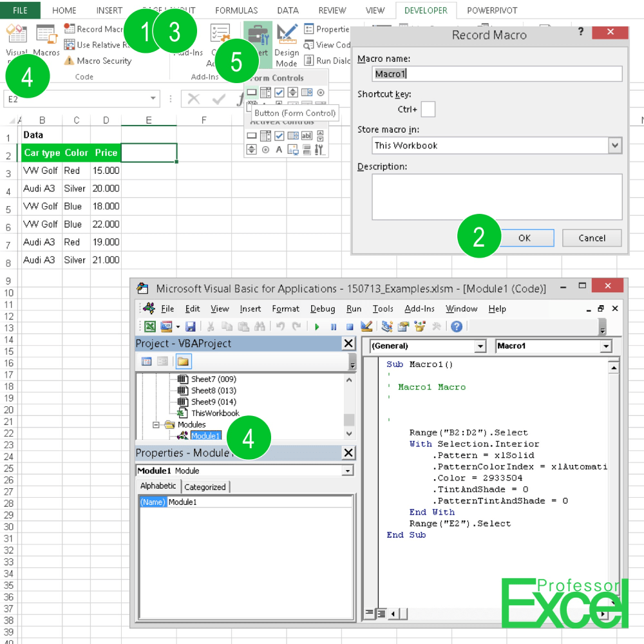Switch to the FORMULAS ribbon tab
Screen dimensions: 644x644
click(x=236, y=10)
